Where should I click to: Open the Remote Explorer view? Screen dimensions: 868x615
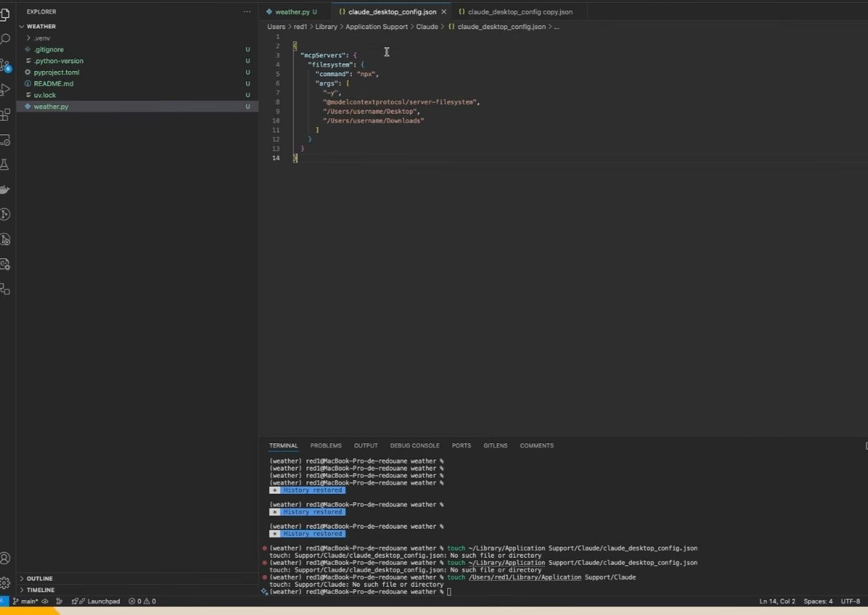point(5,140)
